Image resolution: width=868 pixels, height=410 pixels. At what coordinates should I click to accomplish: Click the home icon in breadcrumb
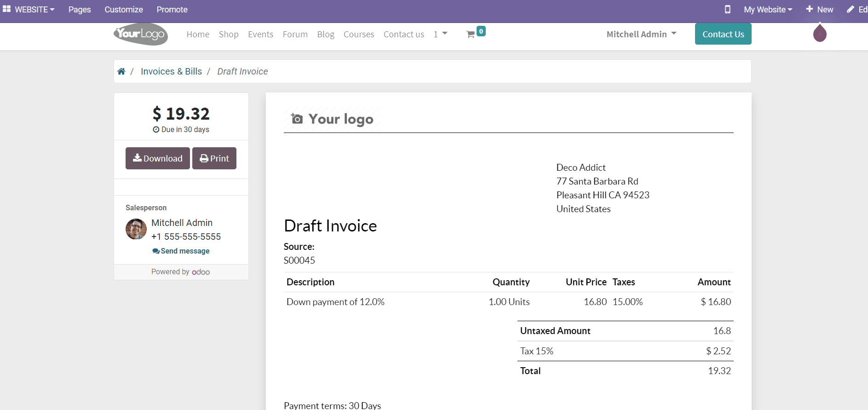tap(121, 71)
